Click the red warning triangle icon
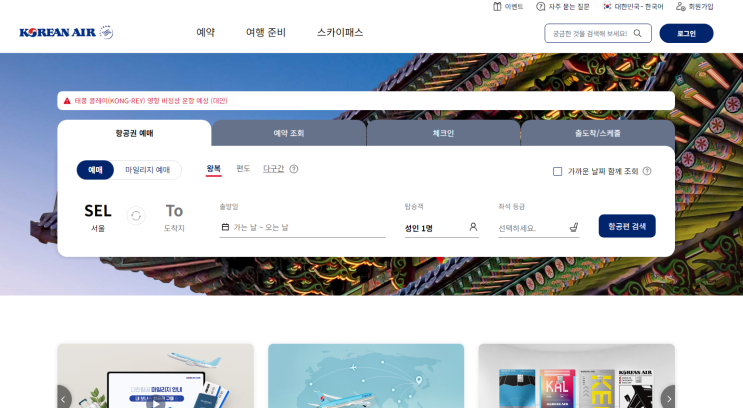This screenshot has height=408, width=743. 67,101
